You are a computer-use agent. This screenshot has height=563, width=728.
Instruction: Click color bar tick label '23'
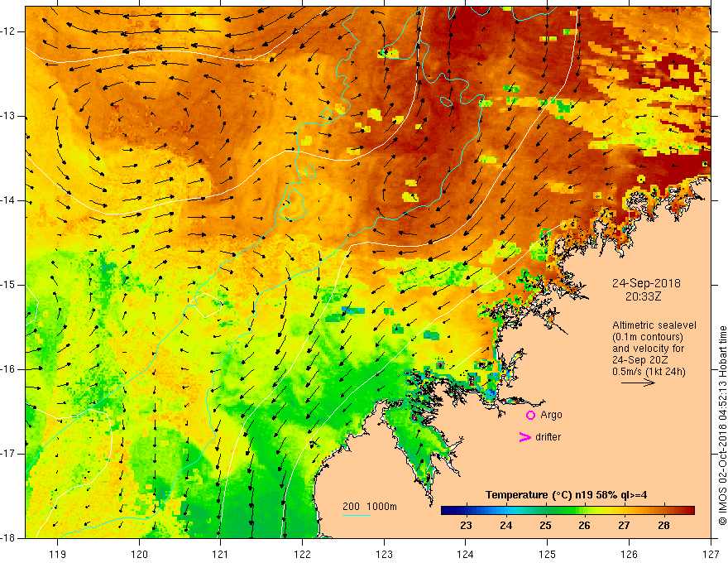pos(466,525)
